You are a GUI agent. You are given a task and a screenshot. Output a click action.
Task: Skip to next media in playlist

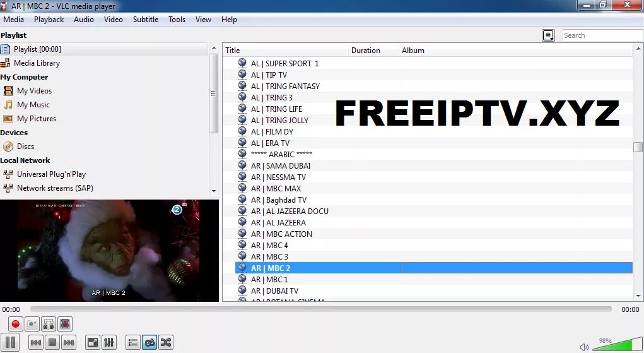[x=69, y=342]
